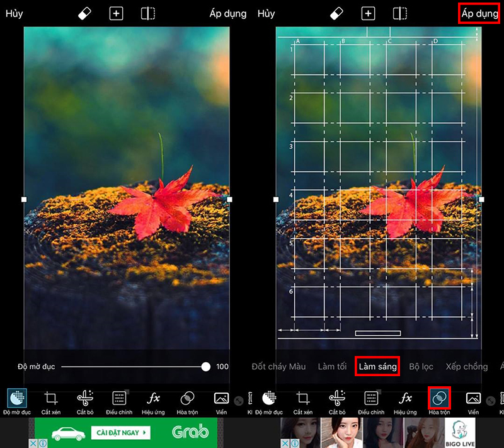This screenshot has width=504, height=448.
Task: Tap Độ mờ đục icon in left screen
Action: coord(17,398)
